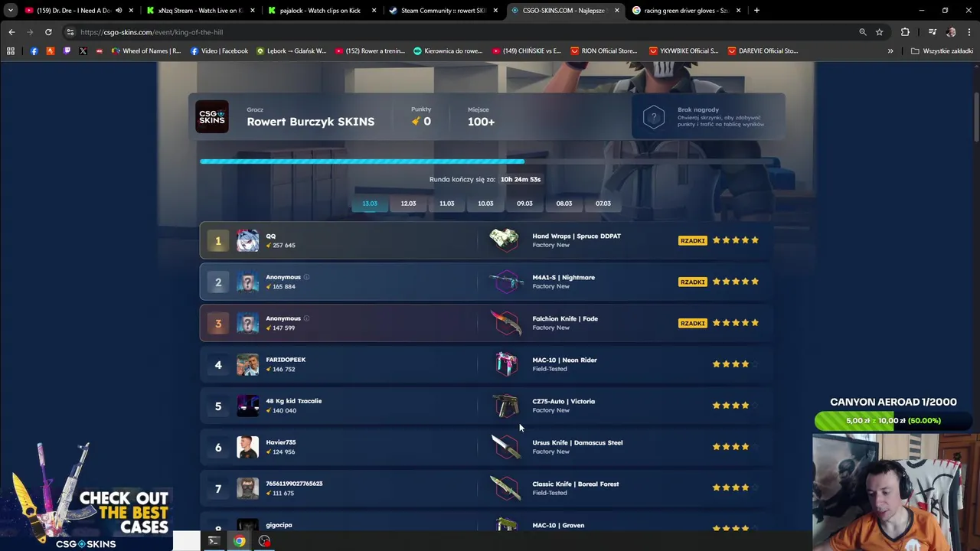Reload the page with the refresh icon
The height and width of the screenshot is (551, 980).
point(48,32)
